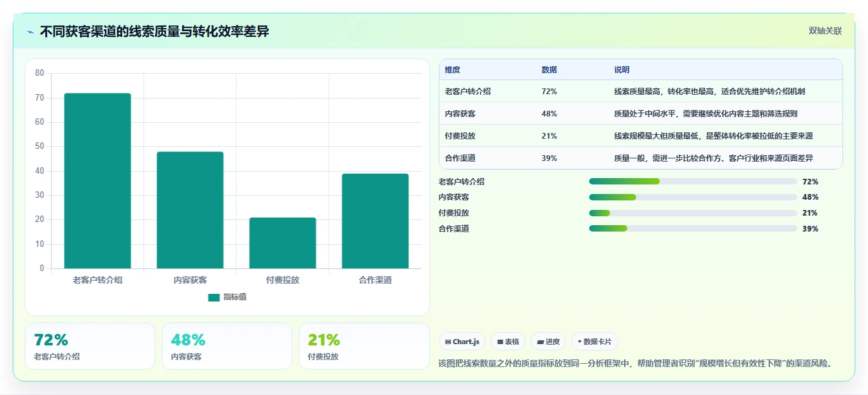This screenshot has height=395, width=868.
Task: Select the 付费投放 table row cell
Action: coord(460,136)
